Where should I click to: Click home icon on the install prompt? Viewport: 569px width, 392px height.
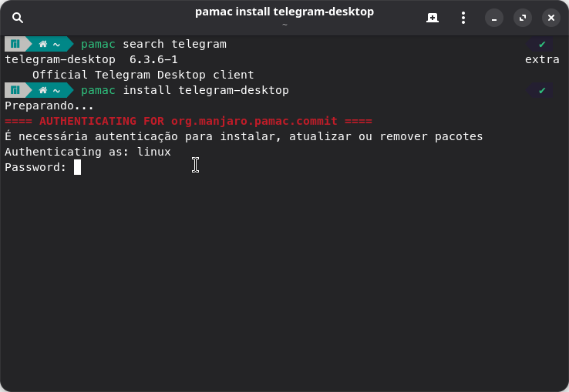(x=43, y=91)
